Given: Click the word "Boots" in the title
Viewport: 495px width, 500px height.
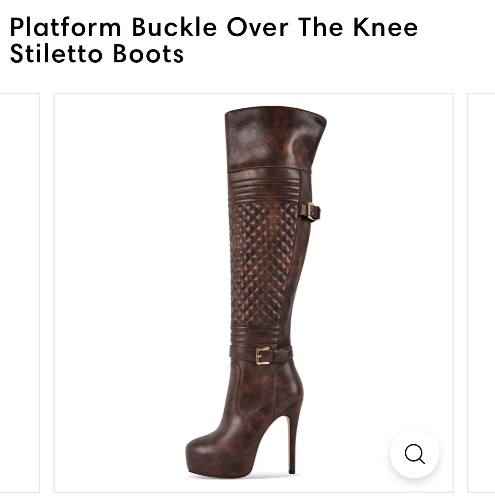Looking at the screenshot, I should [x=148, y=53].
